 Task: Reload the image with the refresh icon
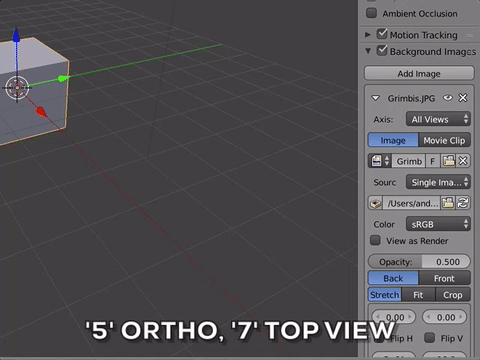(463, 203)
